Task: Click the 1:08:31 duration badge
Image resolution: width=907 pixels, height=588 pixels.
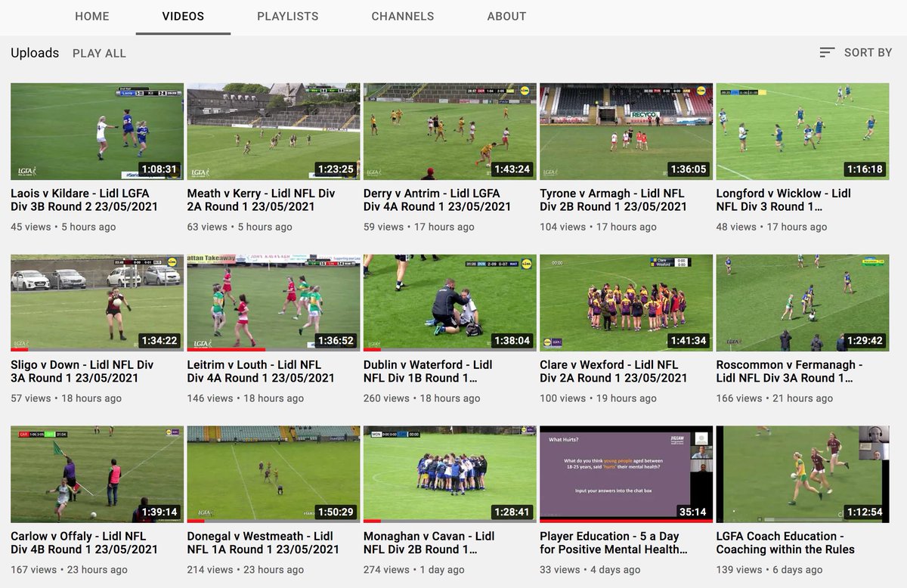Action: coord(159,169)
